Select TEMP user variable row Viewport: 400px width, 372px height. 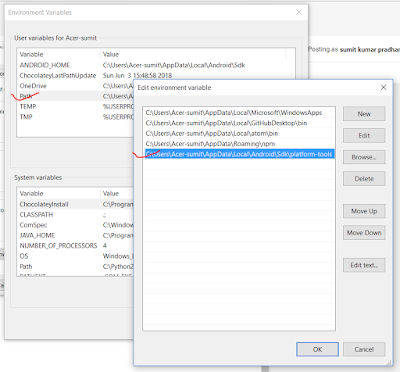(76, 106)
